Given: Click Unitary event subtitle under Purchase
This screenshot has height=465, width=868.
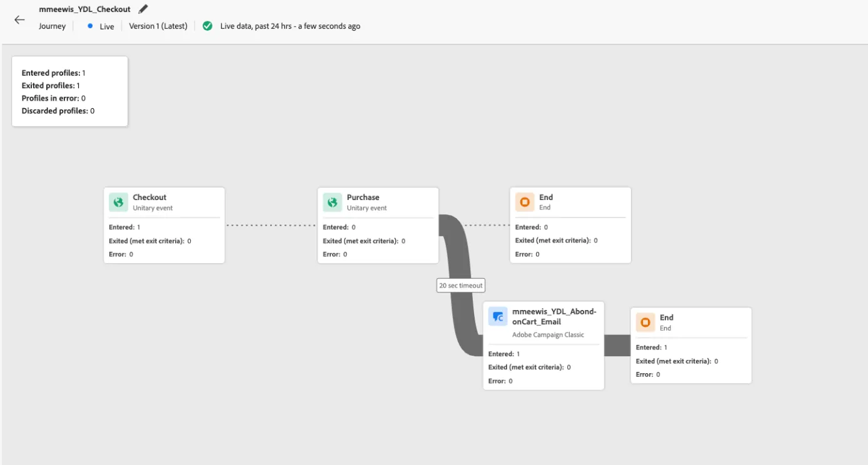Looking at the screenshot, I should point(367,208).
